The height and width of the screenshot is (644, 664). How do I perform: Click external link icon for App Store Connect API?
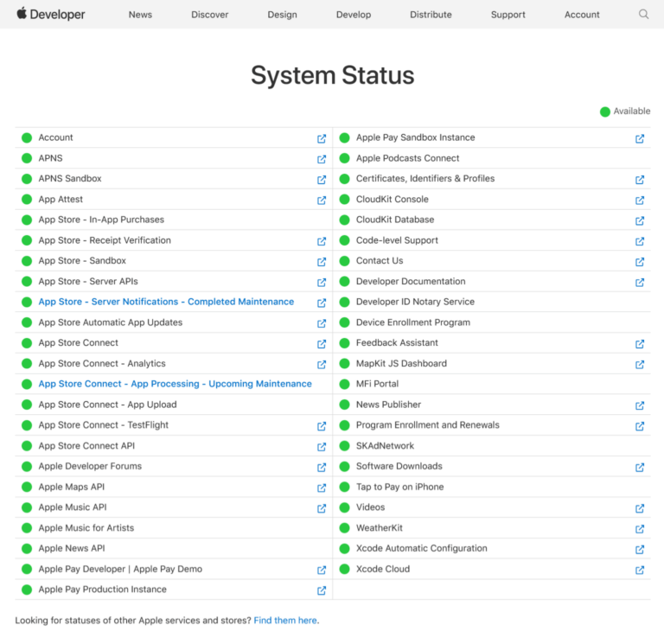(322, 447)
